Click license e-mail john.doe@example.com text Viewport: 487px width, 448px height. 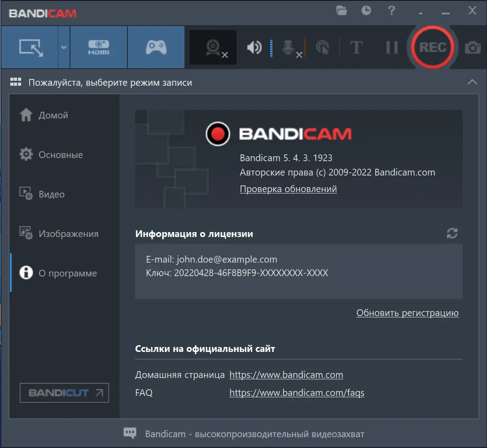(x=227, y=259)
